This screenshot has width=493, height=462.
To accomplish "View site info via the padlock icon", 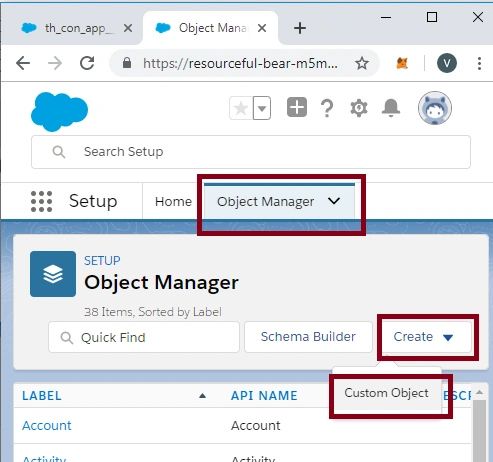I will click(x=127, y=63).
